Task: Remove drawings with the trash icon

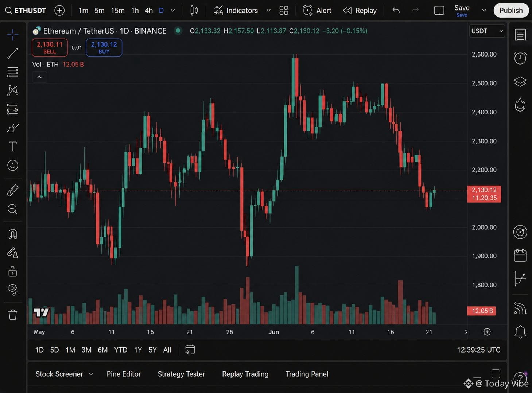Action: pos(13,314)
